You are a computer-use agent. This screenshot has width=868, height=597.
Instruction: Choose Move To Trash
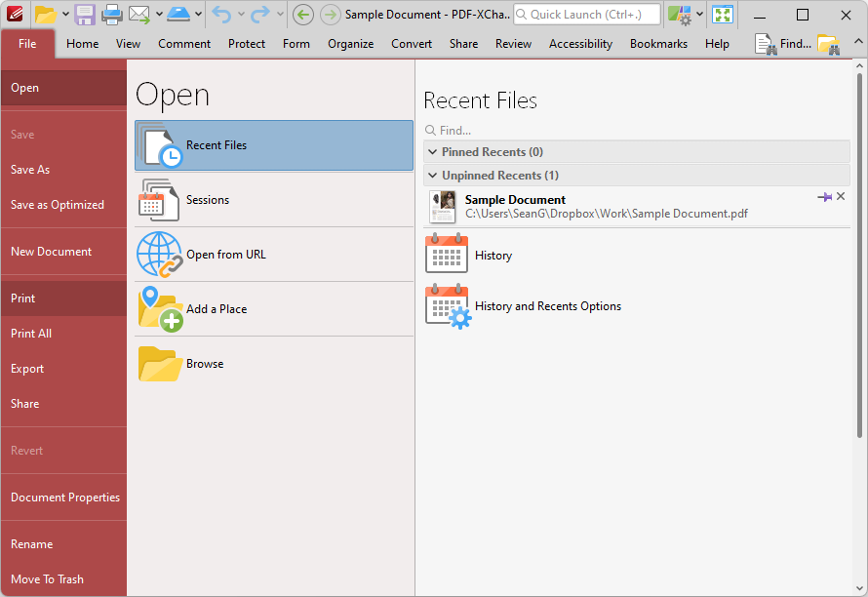pos(63,579)
